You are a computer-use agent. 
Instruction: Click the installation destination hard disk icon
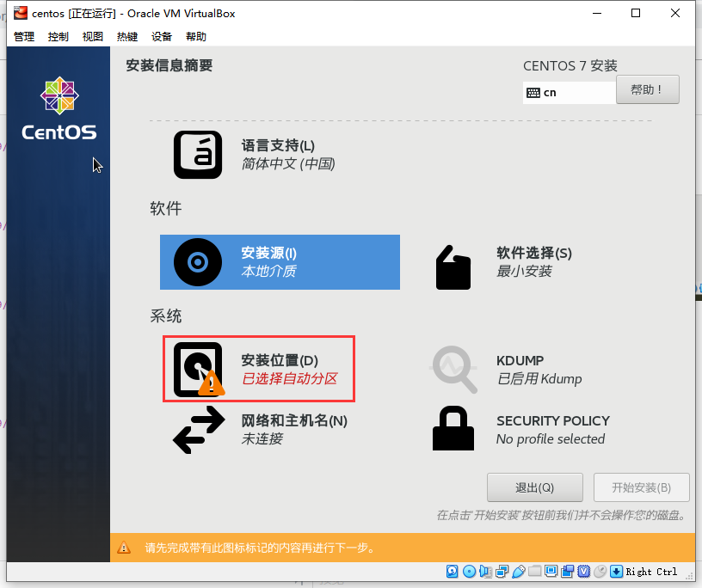pos(199,370)
